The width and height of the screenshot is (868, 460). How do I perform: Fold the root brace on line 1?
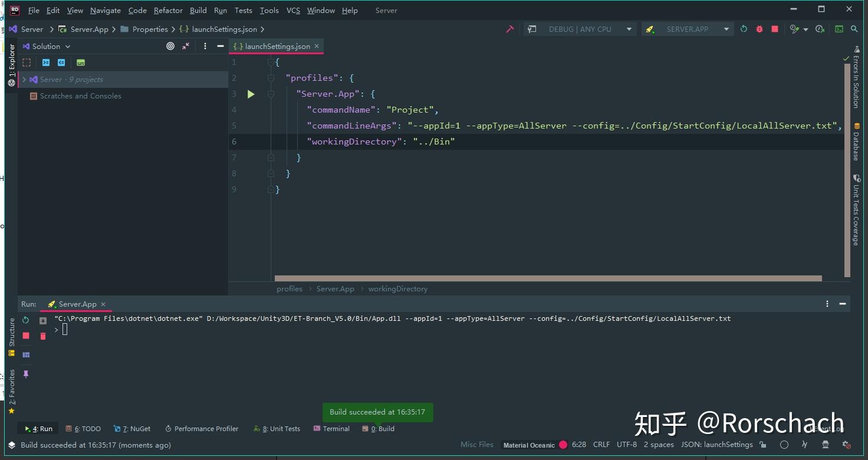271,62
